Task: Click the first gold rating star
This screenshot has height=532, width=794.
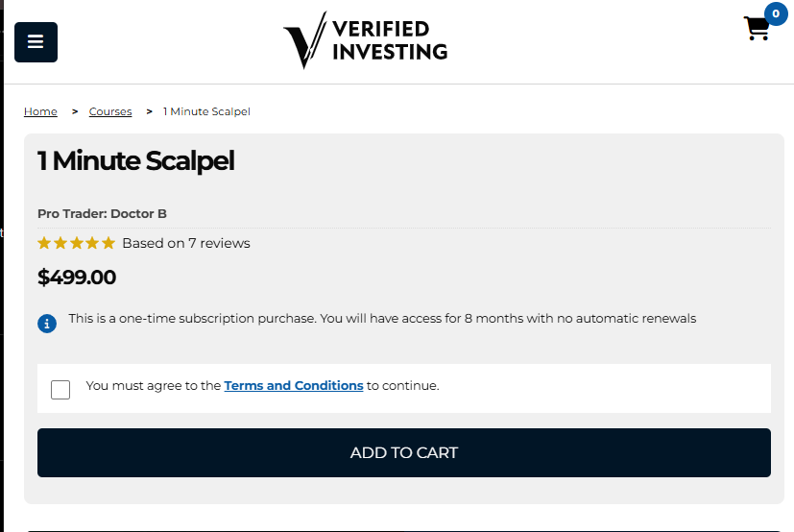Action: click(x=44, y=243)
